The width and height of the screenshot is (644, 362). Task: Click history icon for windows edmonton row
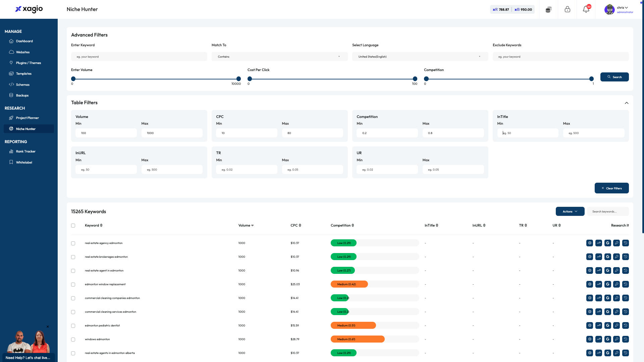click(x=626, y=339)
